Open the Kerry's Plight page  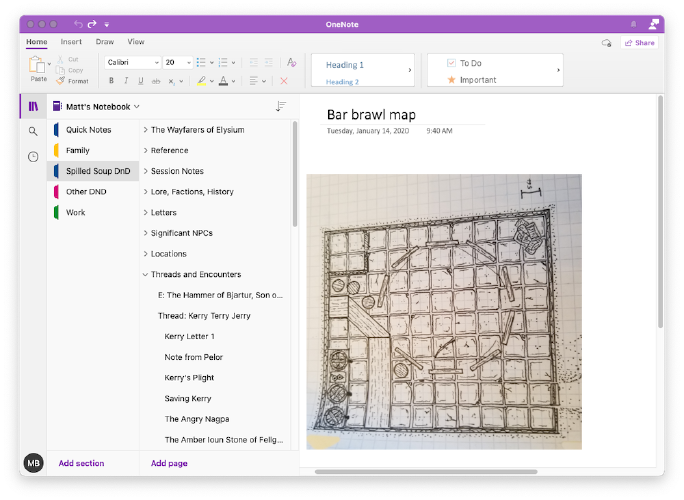point(189,378)
